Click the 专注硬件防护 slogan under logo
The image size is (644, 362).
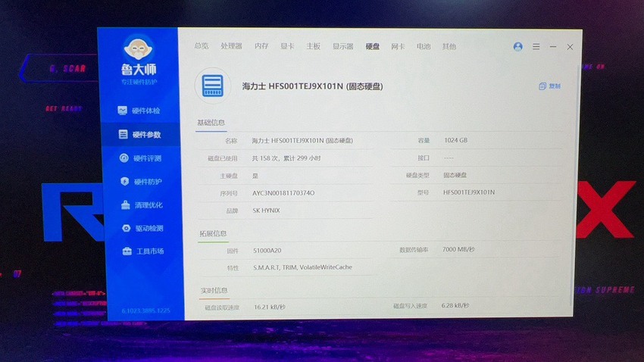(x=139, y=82)
